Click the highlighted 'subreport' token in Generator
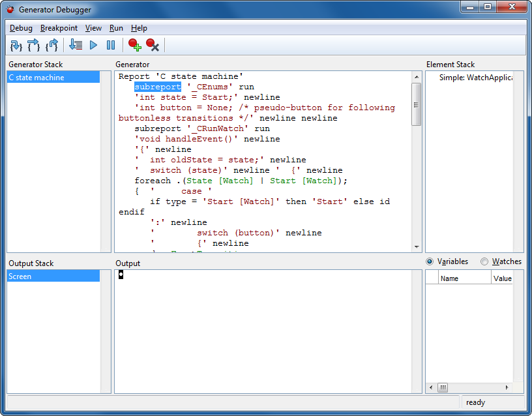This screenshot has height=416, width=532. click(157, 86)
